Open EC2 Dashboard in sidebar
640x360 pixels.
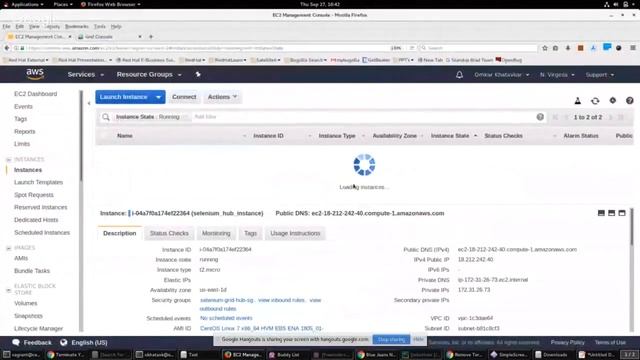click(36, 94)
